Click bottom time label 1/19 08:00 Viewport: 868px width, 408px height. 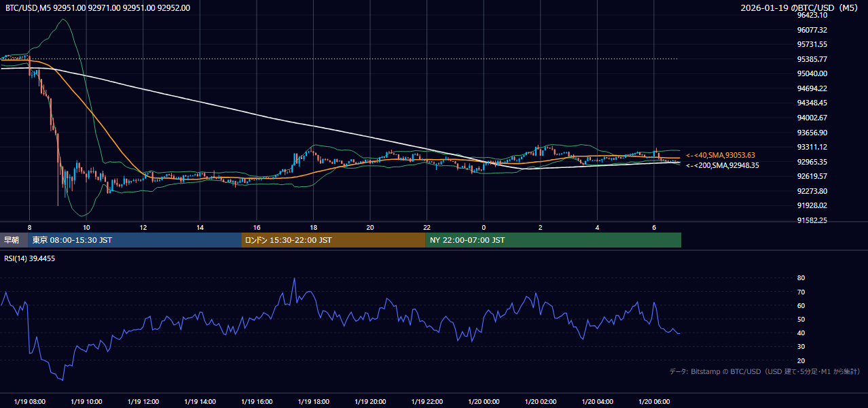pos(30,402)
